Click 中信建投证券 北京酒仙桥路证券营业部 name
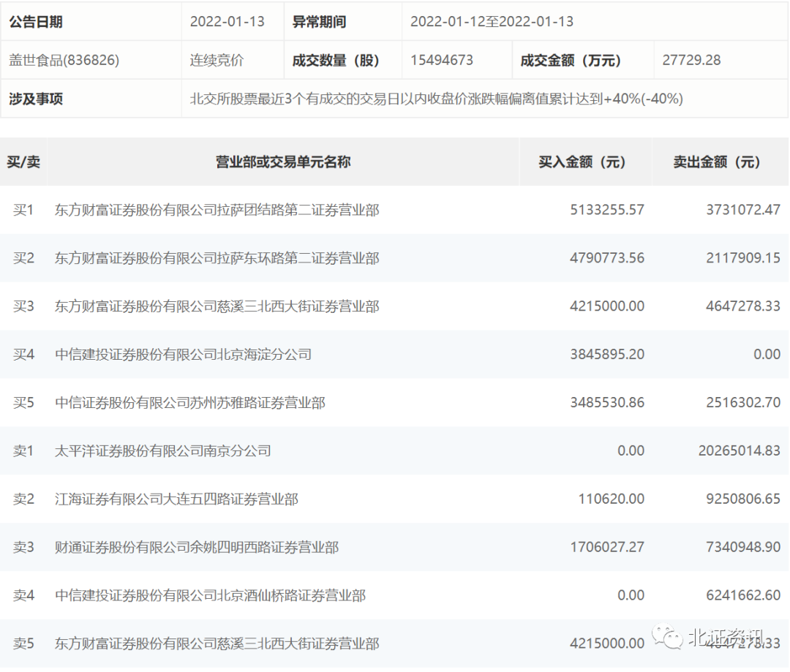The height and width of the screenshot is (672, 790). (210, 595)
